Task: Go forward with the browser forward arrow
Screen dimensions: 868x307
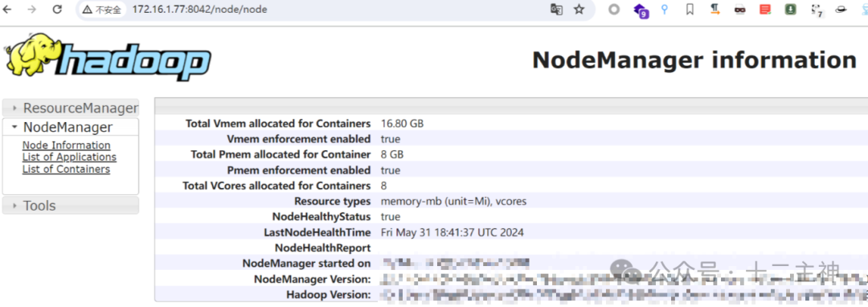Action: coord(32,10)
